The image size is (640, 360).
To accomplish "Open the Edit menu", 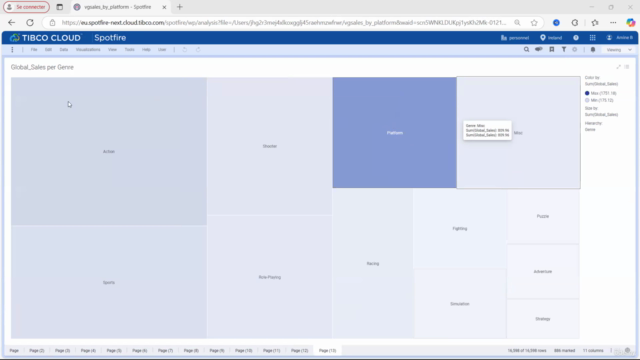I will point(48,49).
